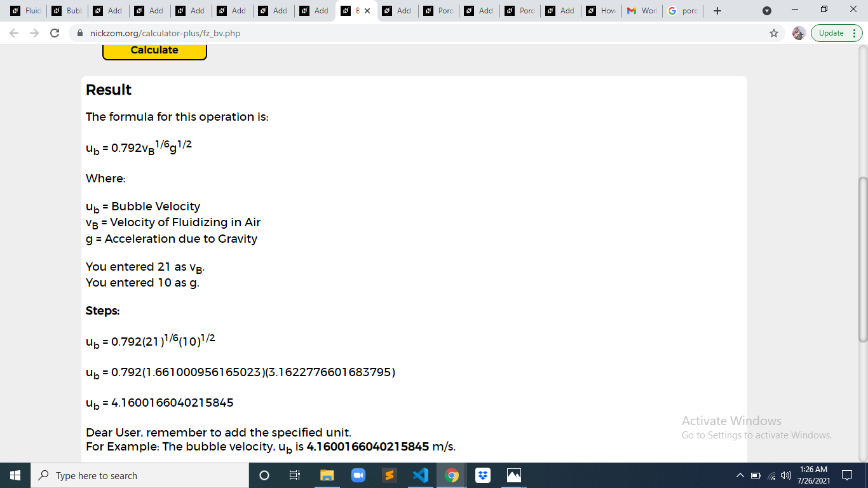Open the Wi-Fi network panel
Image resolution: width=868 pixels, height=488 pixels.
point(770,475)
